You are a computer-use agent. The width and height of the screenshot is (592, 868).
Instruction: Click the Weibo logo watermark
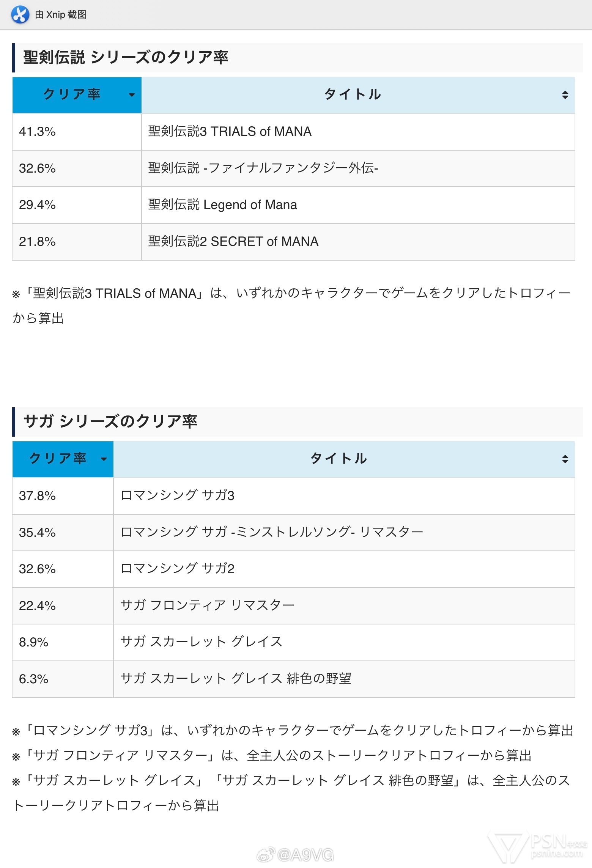coord(266,855)
